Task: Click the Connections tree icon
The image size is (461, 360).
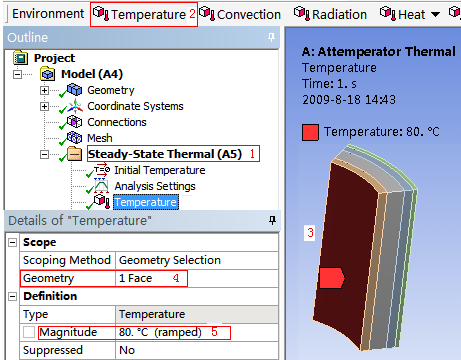Action: (74, 122)
